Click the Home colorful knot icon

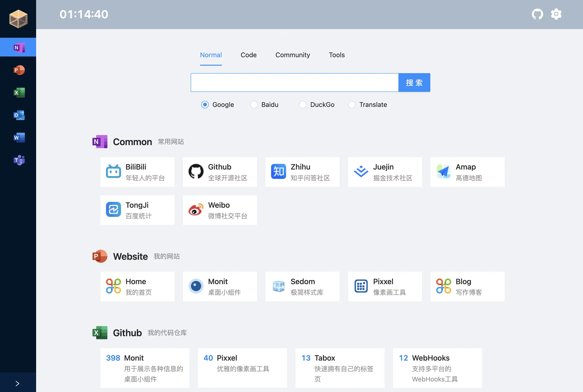click(x=113, y=286)
